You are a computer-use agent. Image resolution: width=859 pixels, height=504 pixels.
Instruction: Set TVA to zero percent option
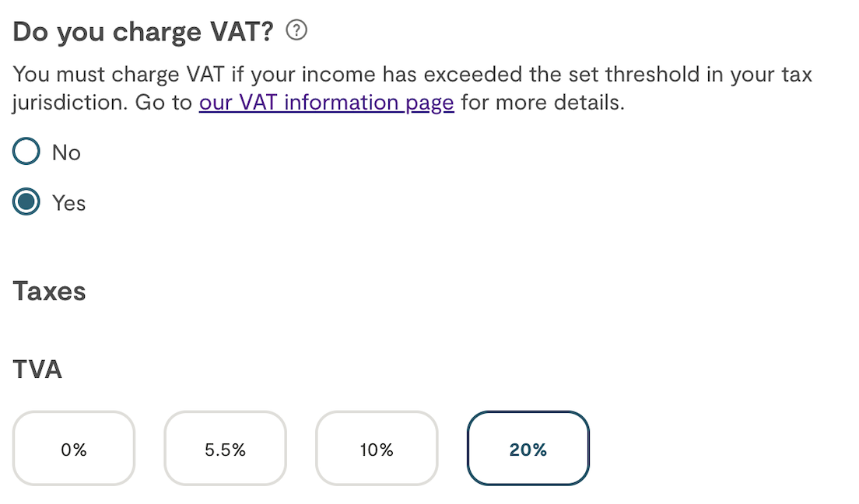(x=74, y=448)
